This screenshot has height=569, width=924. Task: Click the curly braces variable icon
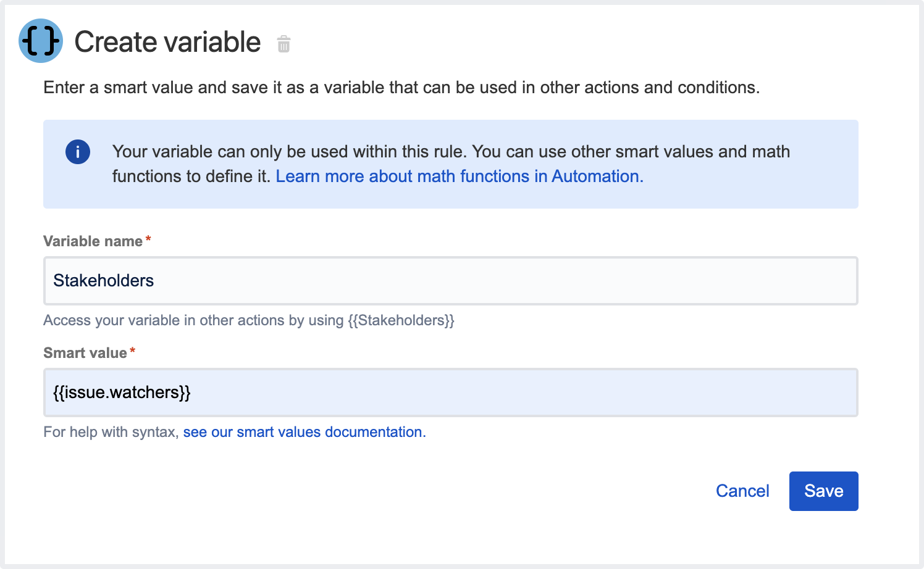click(x=41, y=41)
